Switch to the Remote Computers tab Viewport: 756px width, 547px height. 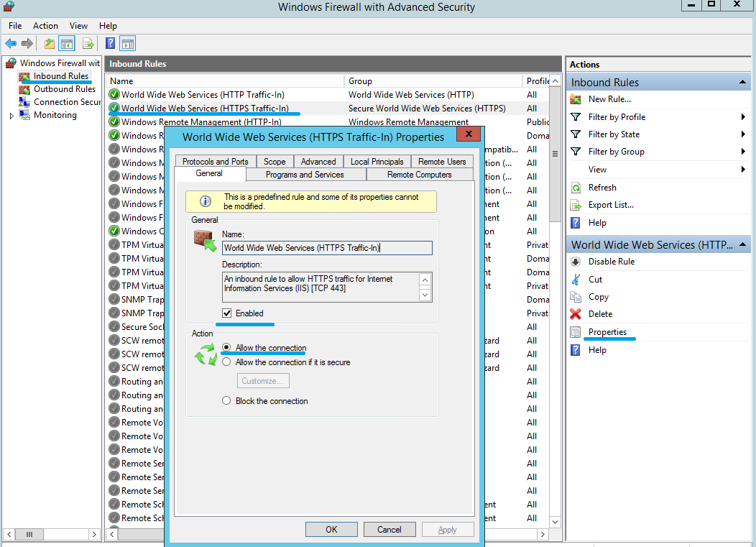[420, 175]
